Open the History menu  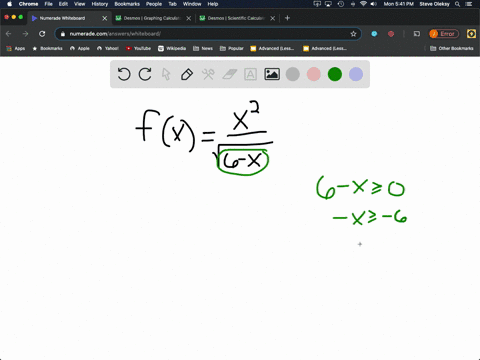[x=100, y=4]
